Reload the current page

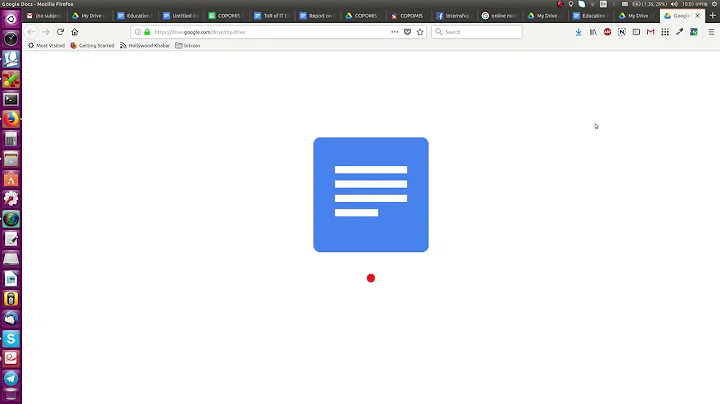point(60,32)
